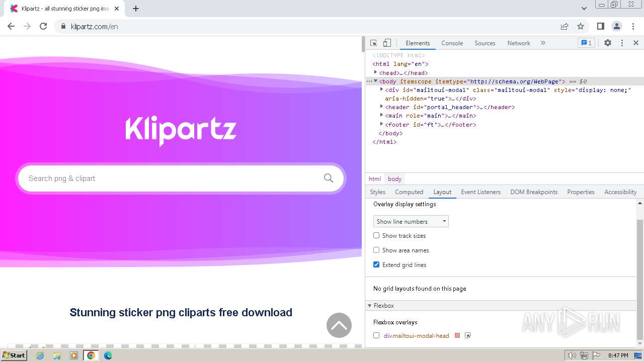Open the Accessibility pane tab
Viewport: 644px width, 362px height.
620,192
